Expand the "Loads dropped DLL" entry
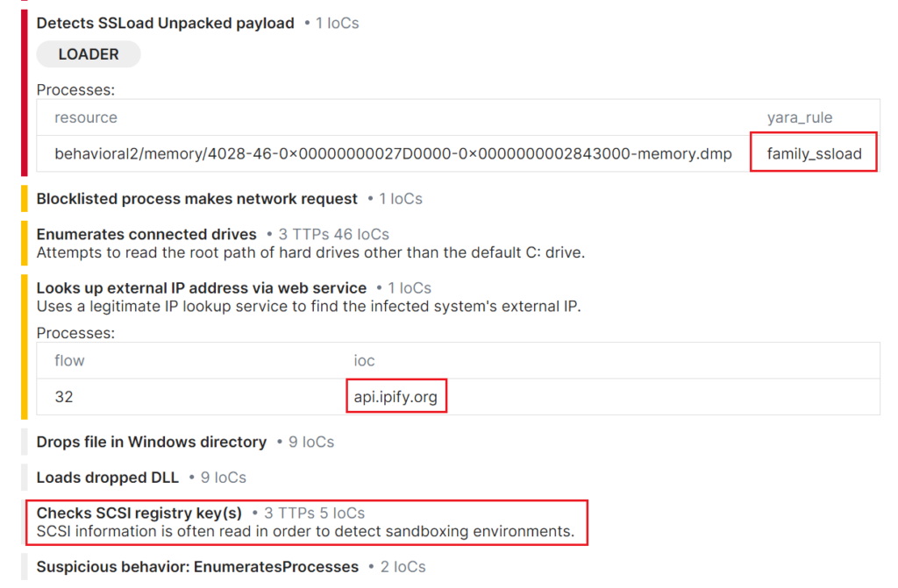Image resolution: width=898 pixels, height=588 pixels. tap(107, 478)
